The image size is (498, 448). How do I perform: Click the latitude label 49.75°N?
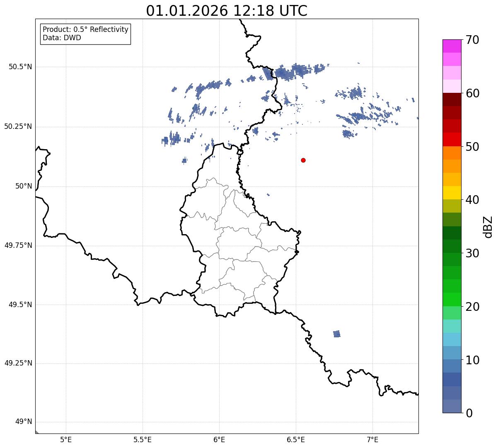[x=18, y=245]
